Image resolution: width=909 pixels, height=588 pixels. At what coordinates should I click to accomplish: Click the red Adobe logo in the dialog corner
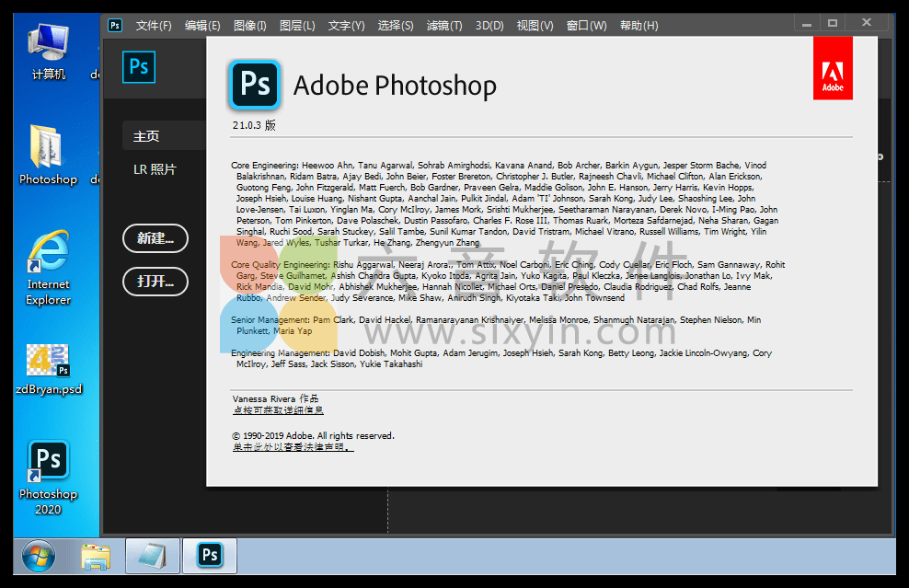point(833,68)
